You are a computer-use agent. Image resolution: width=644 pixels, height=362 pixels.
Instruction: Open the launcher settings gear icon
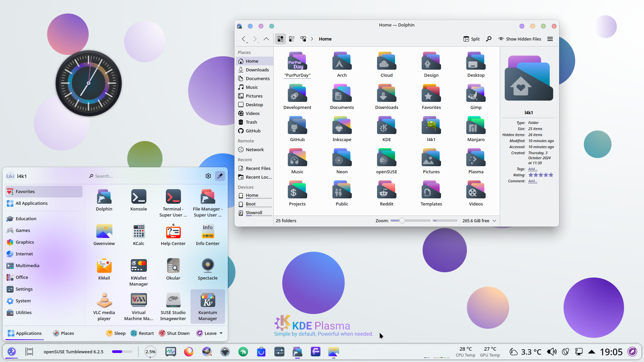point(208,176)
